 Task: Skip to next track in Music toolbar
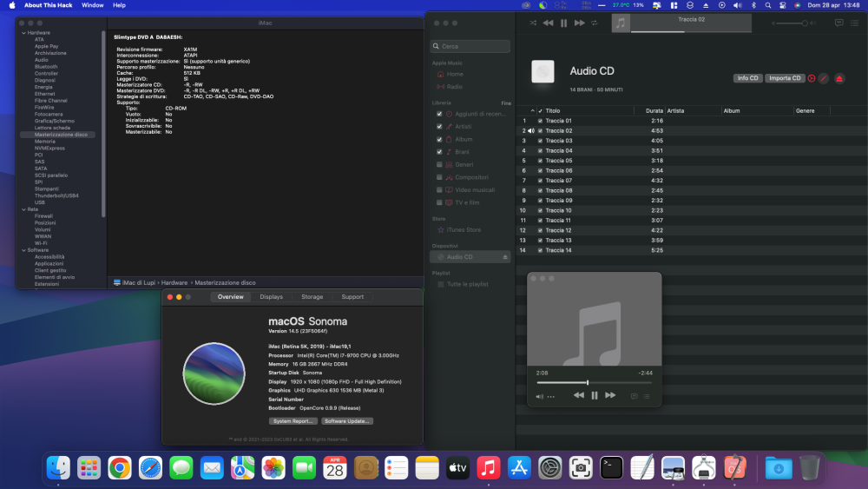click(x=579, y=23)
